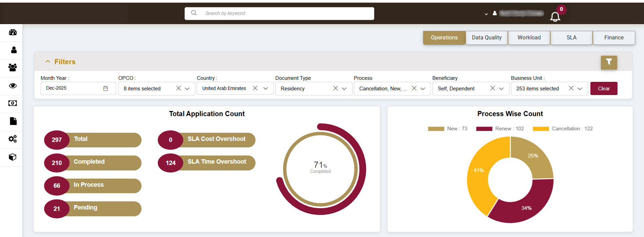The image size is (644, 237).
Task: Expand the Document Type dropdown arrow
Action: tap(344, 89)
